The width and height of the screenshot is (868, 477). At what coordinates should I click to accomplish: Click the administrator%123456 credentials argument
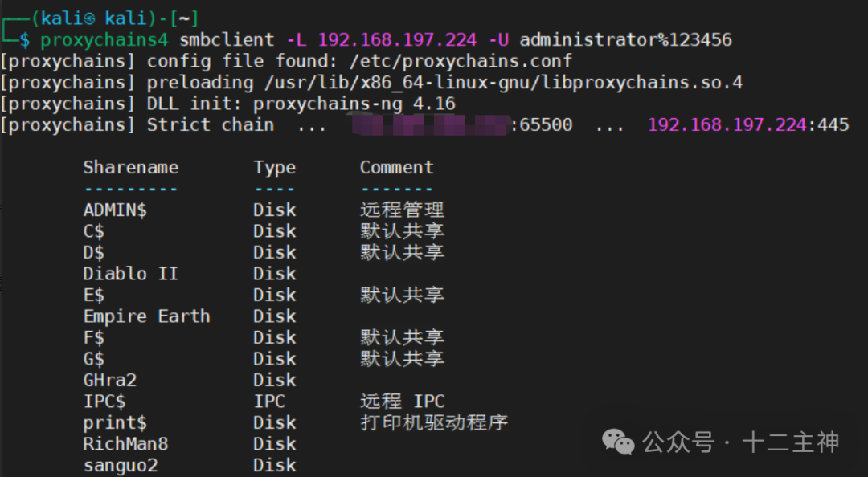tap(625, 39)
